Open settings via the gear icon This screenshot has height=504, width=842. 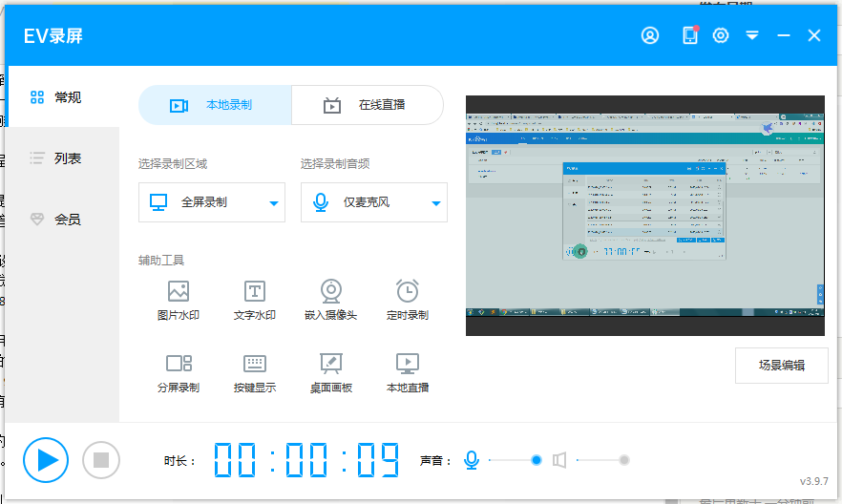tap(721, 35)
